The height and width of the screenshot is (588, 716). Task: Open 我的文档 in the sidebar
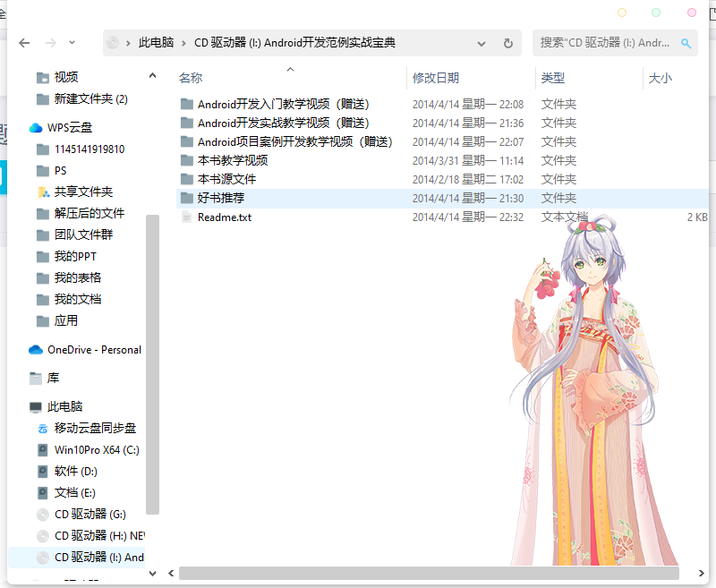(x=78, y=299)
